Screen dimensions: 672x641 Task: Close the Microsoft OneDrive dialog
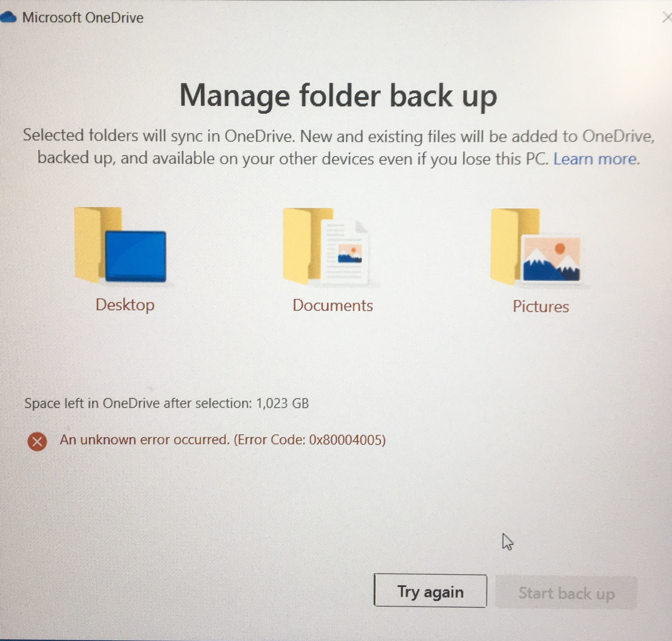[667, 17]
